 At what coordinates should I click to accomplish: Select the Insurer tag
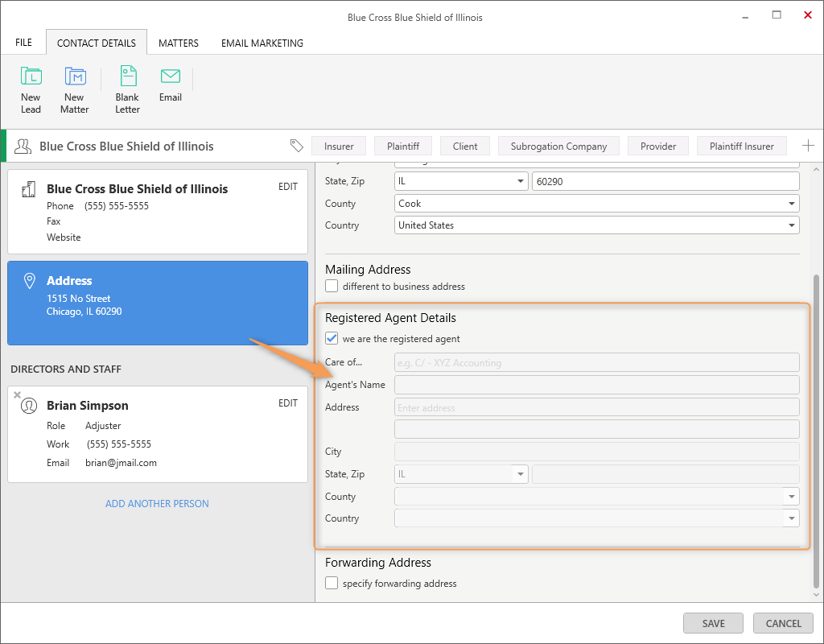(339, 147)
